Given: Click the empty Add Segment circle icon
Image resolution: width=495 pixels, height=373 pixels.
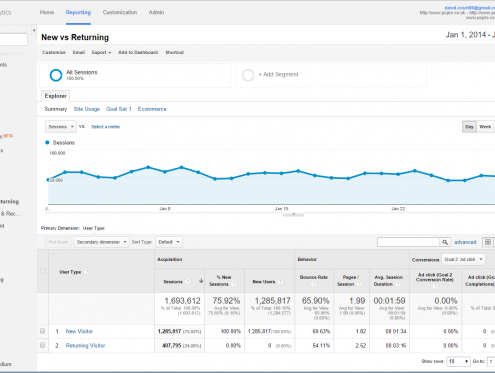Looking at the screenshot, I should coord(248,75).
